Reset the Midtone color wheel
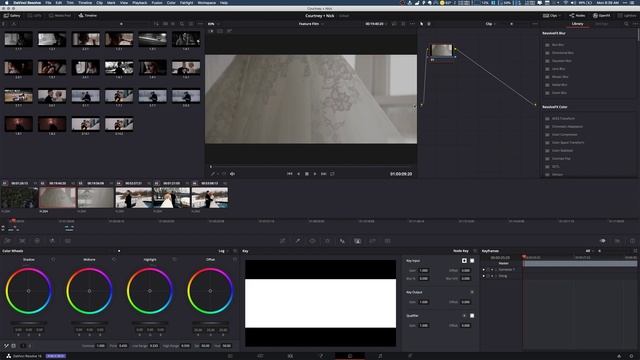This screenshot has height=360, width=640. point(114,260)
